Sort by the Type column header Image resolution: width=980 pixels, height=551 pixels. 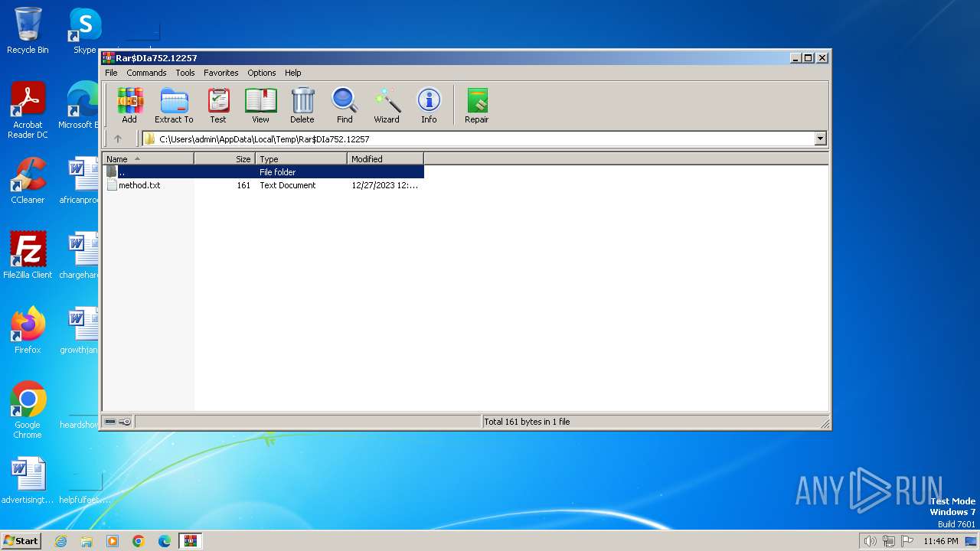302,159
